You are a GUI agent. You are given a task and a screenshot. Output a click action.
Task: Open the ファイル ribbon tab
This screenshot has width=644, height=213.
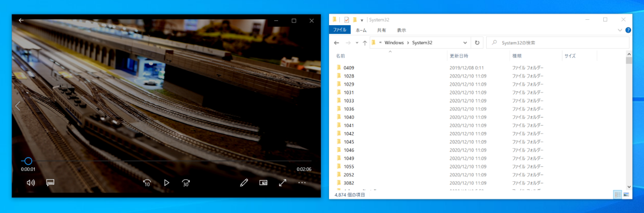pyautogui.click(x=340, y=30)
